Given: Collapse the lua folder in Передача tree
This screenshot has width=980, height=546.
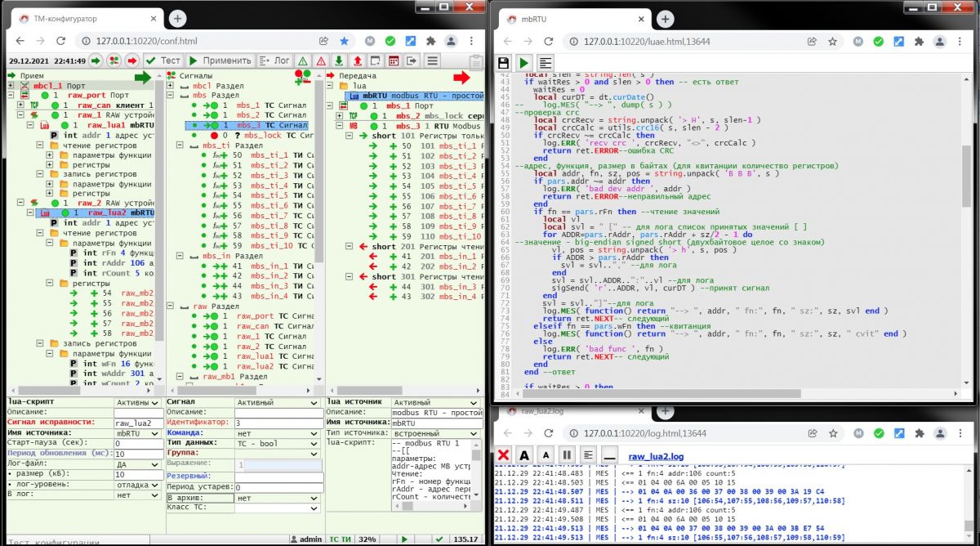Looking at the screenshot, I should coord(329,85).
